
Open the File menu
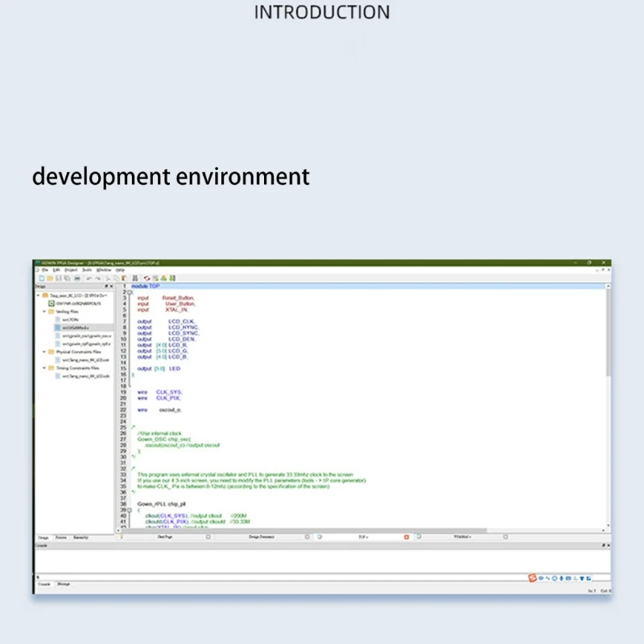(x=45, y=270)
